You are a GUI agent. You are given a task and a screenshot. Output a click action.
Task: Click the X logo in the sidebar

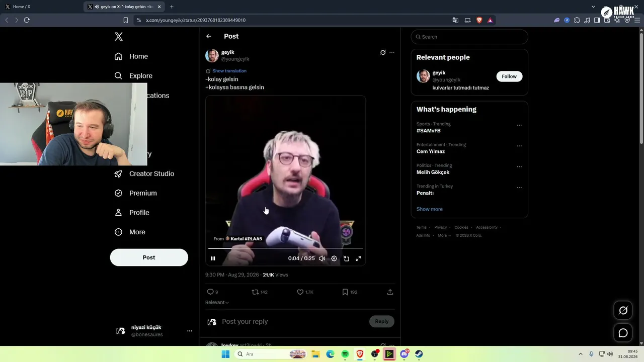[x=119, y=37]
